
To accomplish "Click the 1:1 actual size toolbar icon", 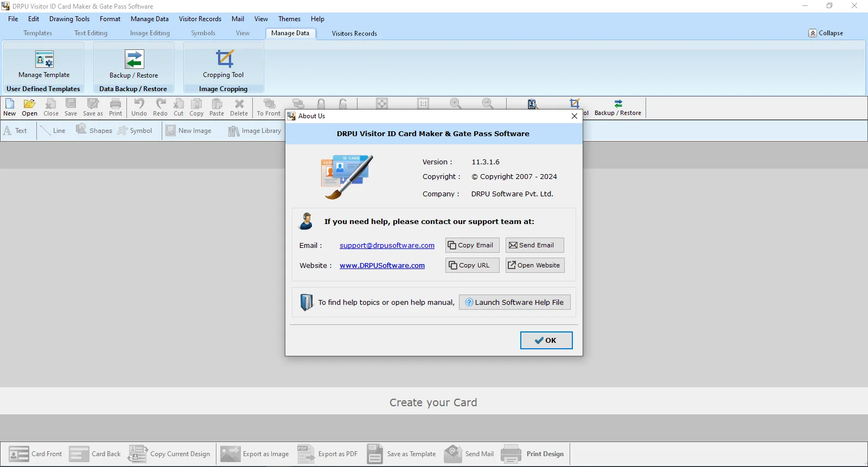I will click(423, 103).
